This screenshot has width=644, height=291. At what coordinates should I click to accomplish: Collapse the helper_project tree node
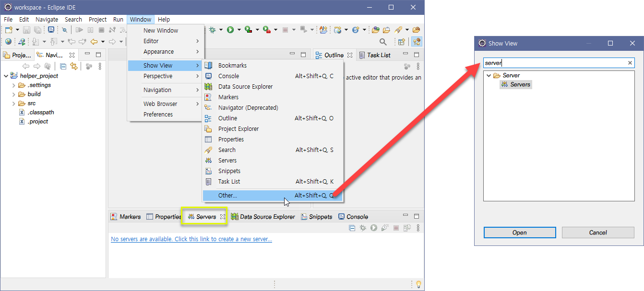(6, 76)
